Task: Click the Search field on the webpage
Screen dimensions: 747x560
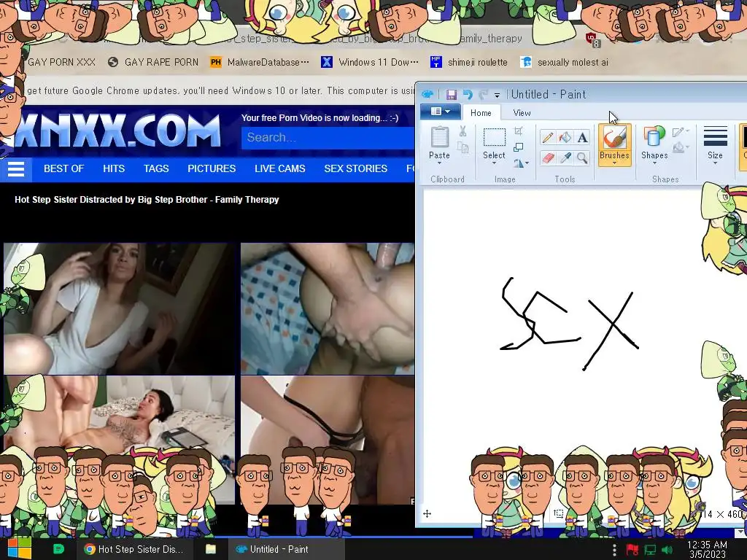Action: tap(328, 138)
